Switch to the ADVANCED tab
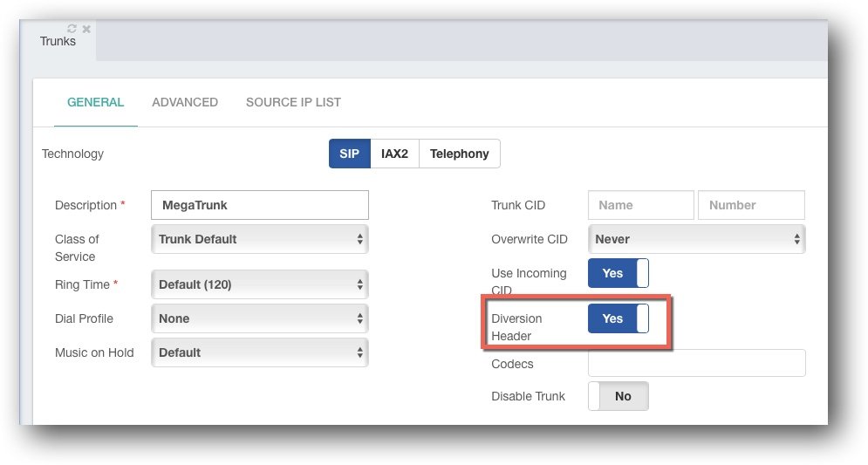The height and width of the screenshot is (465, 868). coord(185,102)
